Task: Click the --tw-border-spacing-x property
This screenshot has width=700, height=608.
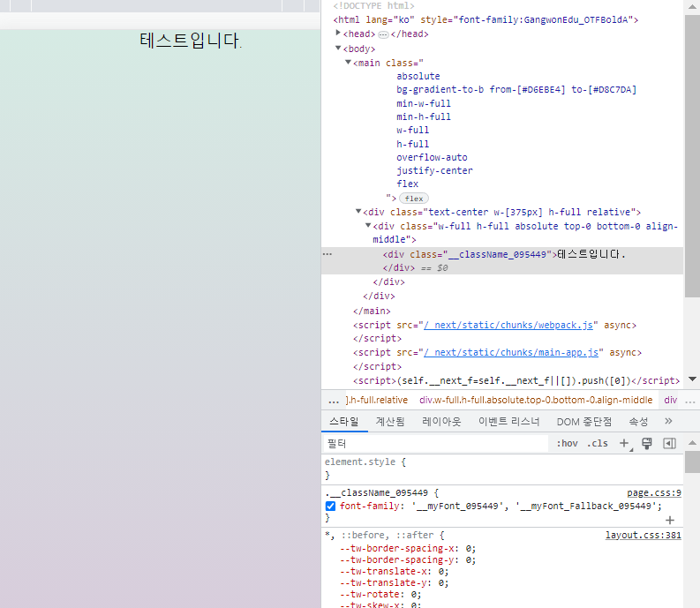Action: pos(399,548)
